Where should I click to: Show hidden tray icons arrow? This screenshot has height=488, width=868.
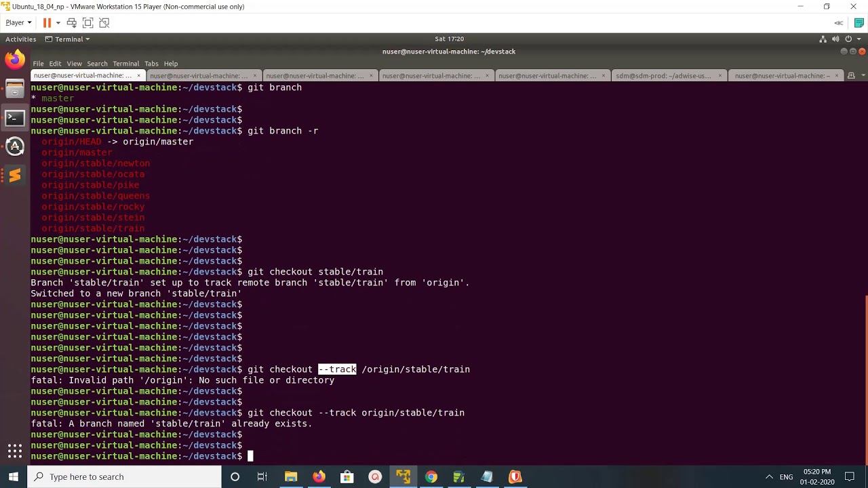pyautogui.click(x=769, y=476)
